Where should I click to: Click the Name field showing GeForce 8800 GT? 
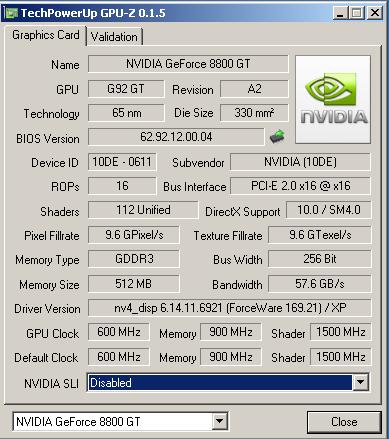click(188, 64)
